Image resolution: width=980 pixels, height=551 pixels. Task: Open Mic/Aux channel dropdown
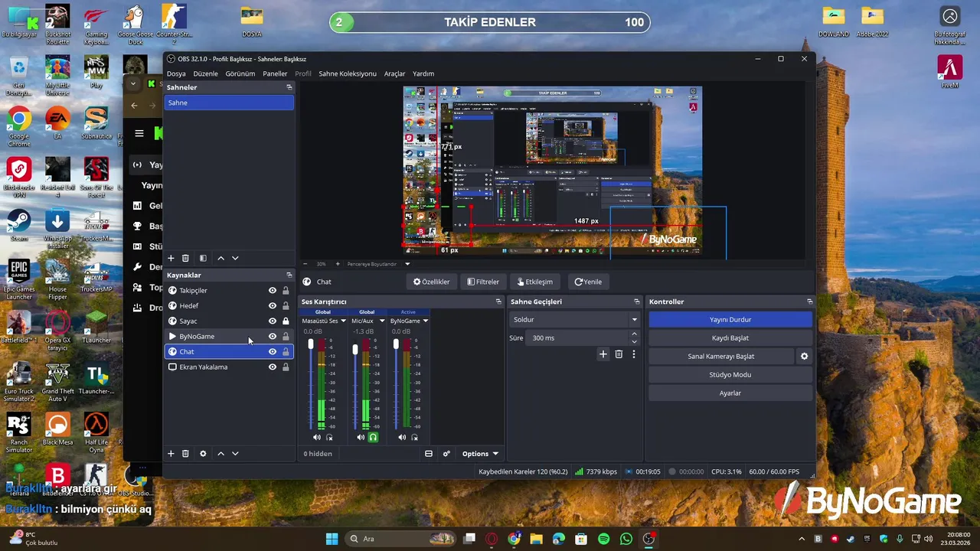click(382, 321)
